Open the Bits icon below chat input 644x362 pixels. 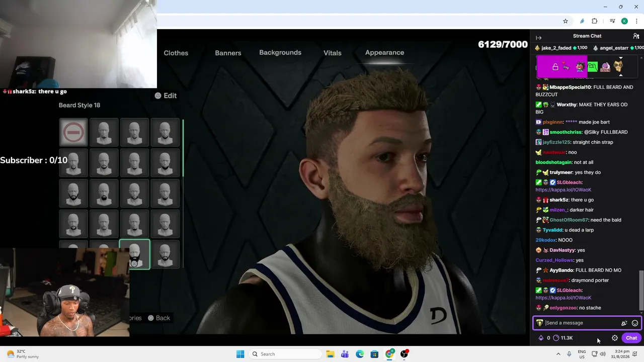541,338
